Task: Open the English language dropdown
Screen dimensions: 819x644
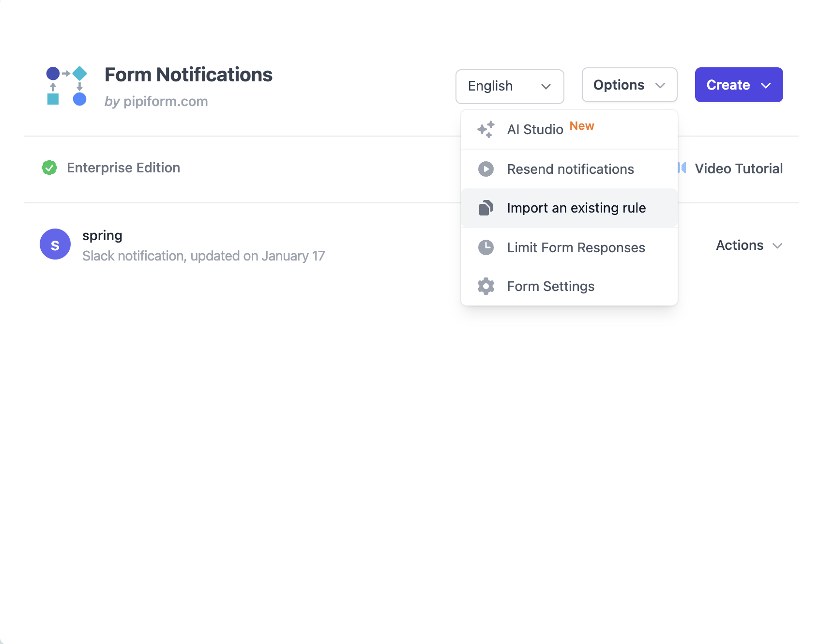Action: (x=509, y=86)
